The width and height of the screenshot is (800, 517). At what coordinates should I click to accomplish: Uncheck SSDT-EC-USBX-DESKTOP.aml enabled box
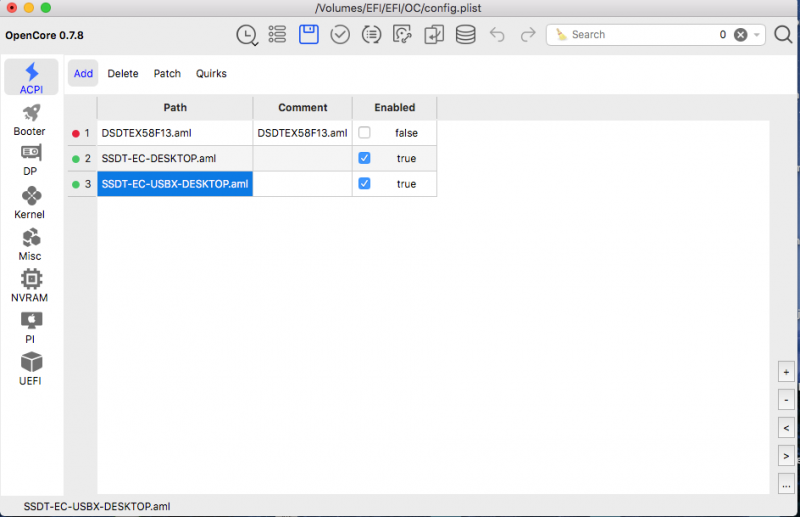[364, 184]
